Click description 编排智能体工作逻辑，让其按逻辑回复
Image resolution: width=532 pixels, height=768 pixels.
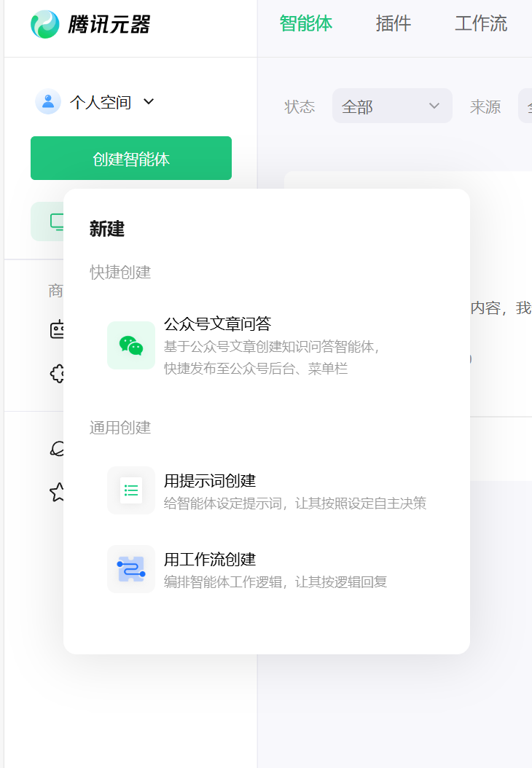click(x=275, y=582)
